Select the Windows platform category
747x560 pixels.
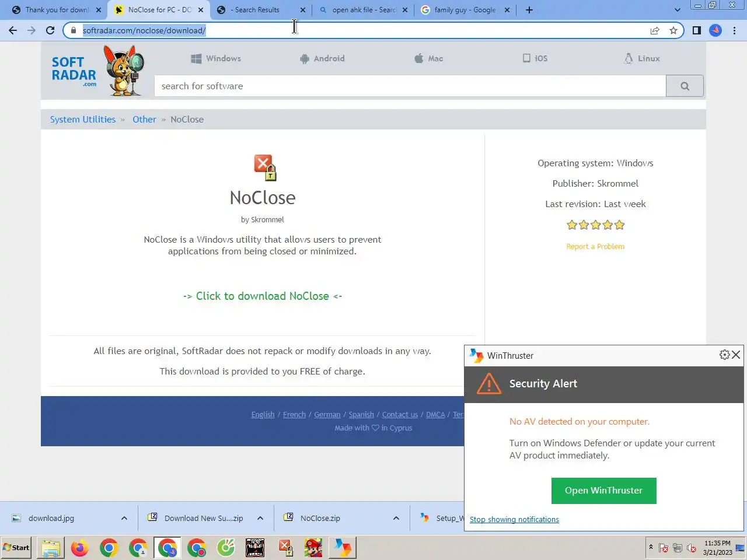[x=216, y=58]
